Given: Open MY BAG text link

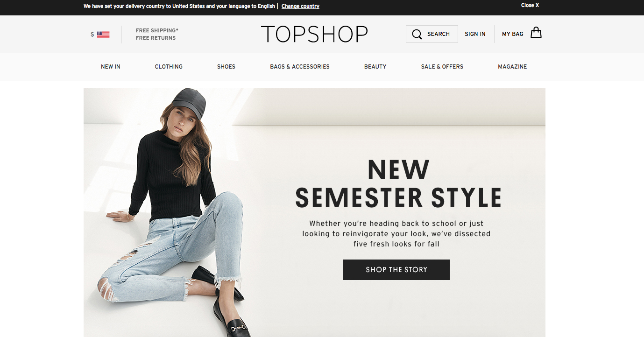Looking at the screenshot, I should (x=513, y=34).
